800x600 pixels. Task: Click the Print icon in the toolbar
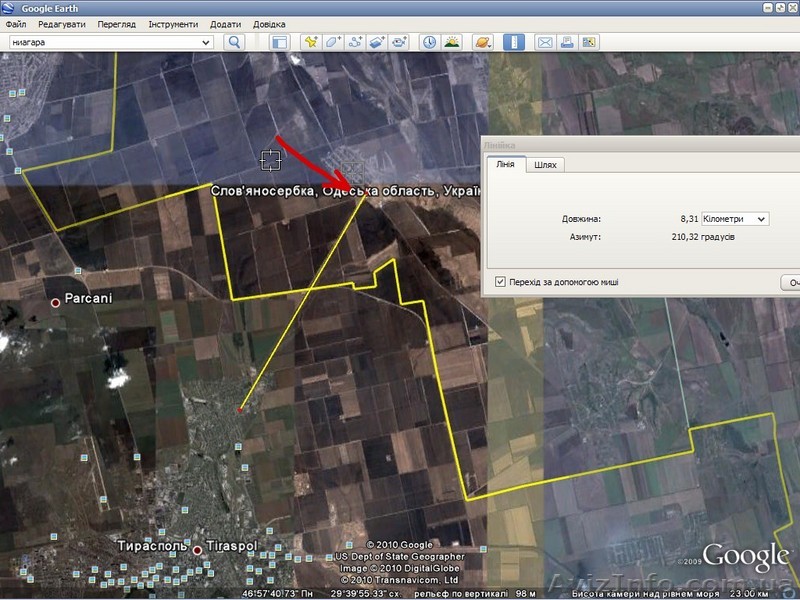pos(567,42)
